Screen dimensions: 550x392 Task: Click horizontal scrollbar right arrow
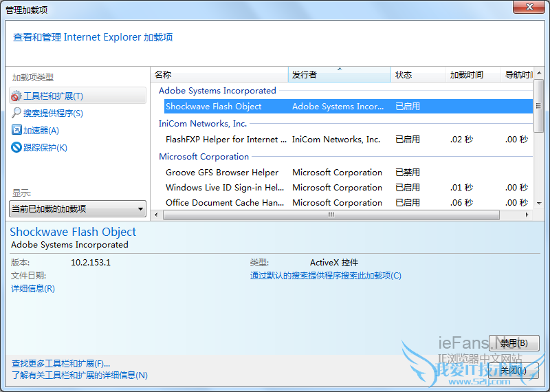pos(527,215)
